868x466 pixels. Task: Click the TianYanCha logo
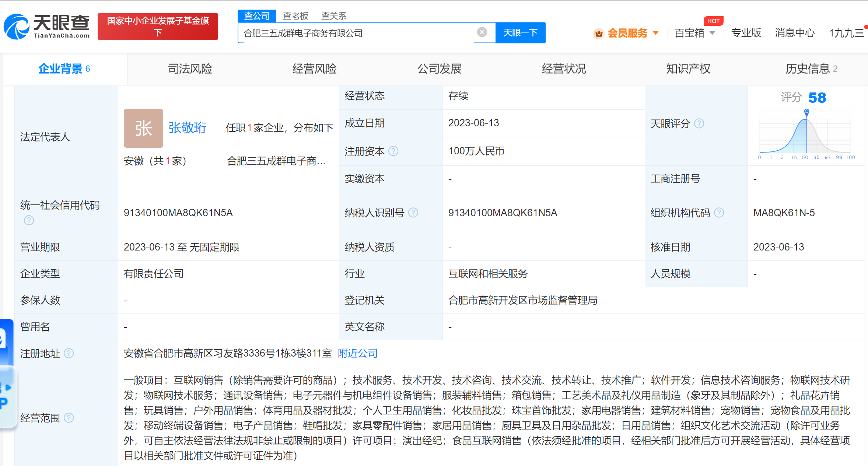tap(47, 26)
